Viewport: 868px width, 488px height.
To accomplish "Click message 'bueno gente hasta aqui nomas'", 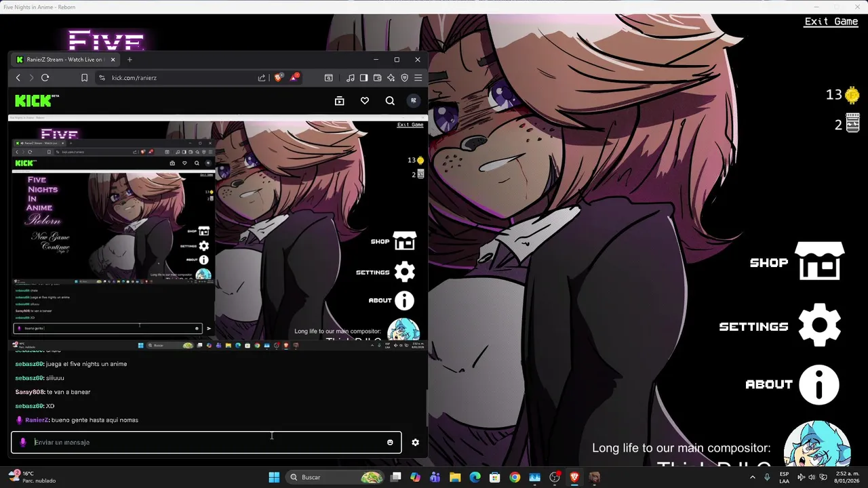I will [95, 420].
